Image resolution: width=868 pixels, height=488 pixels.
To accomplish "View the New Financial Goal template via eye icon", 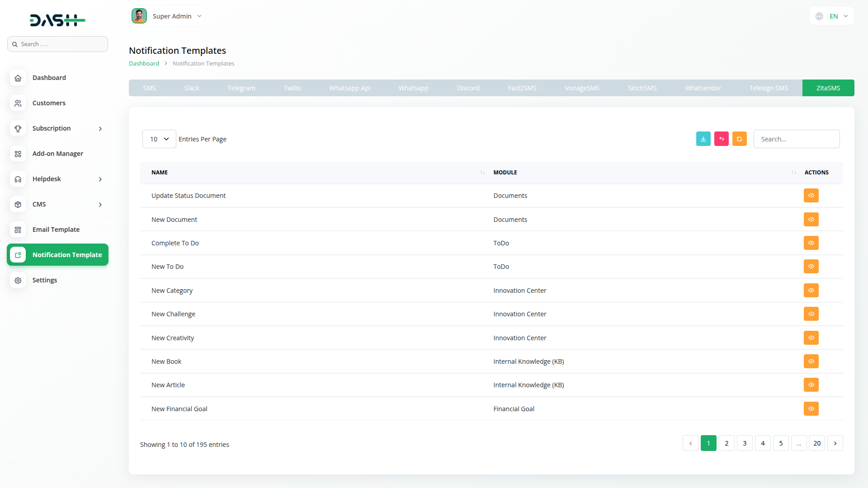I will point(811,409).
